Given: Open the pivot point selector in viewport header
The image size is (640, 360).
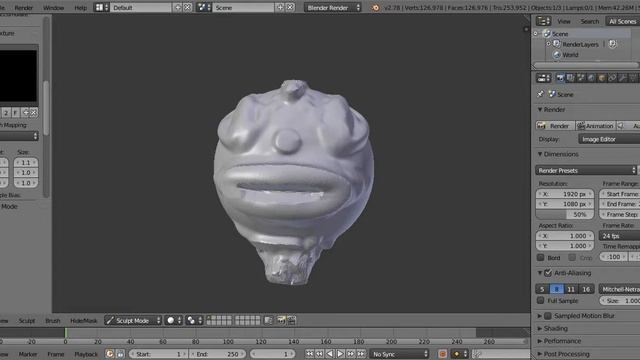Looking at the screenshot, I should coord(195,320).
